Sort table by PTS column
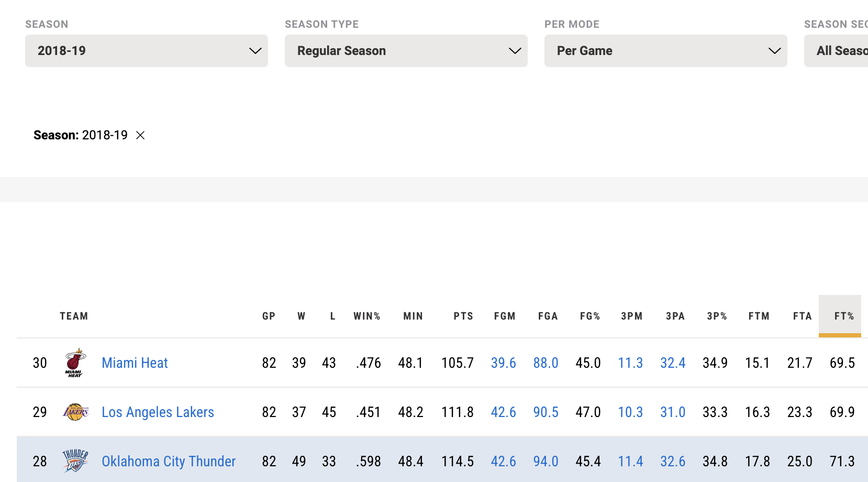Screen dimensions: 868x482 tap(463, 316)
